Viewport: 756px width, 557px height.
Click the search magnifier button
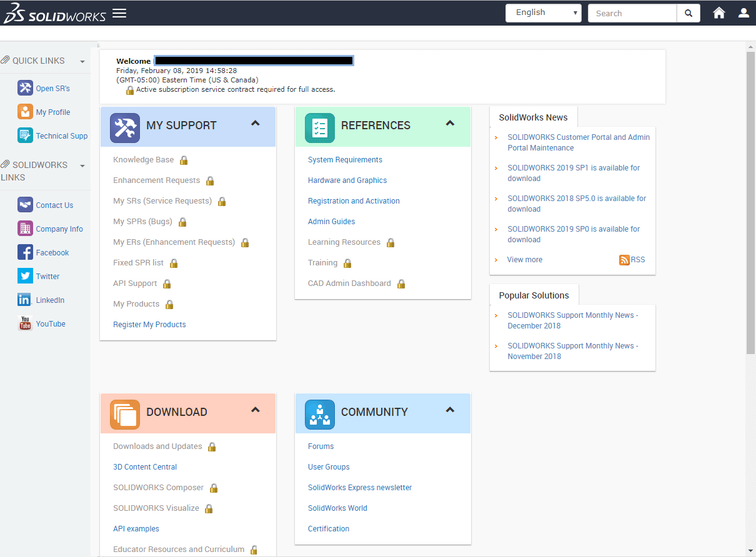(689, 13)
